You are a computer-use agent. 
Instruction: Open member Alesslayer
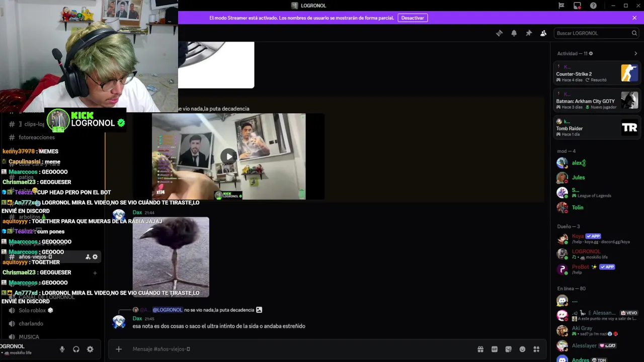pos(596,345)
